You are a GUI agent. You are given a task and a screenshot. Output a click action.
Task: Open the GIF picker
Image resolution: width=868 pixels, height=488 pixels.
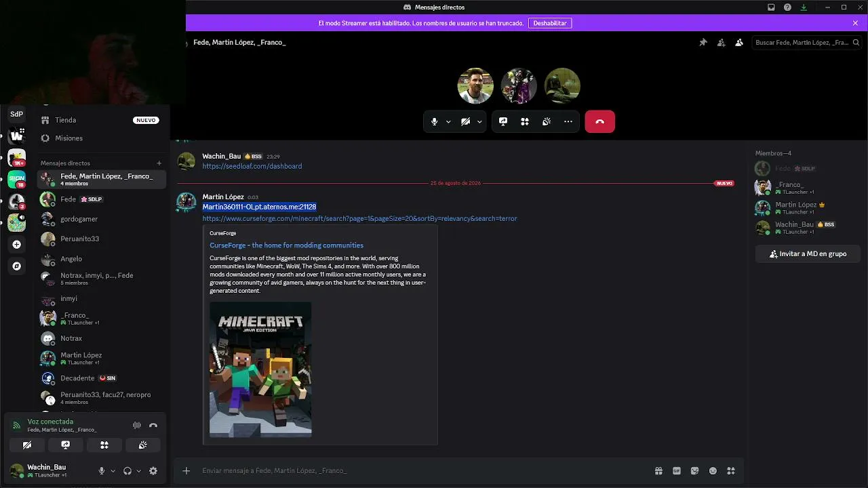click(677, 471)
